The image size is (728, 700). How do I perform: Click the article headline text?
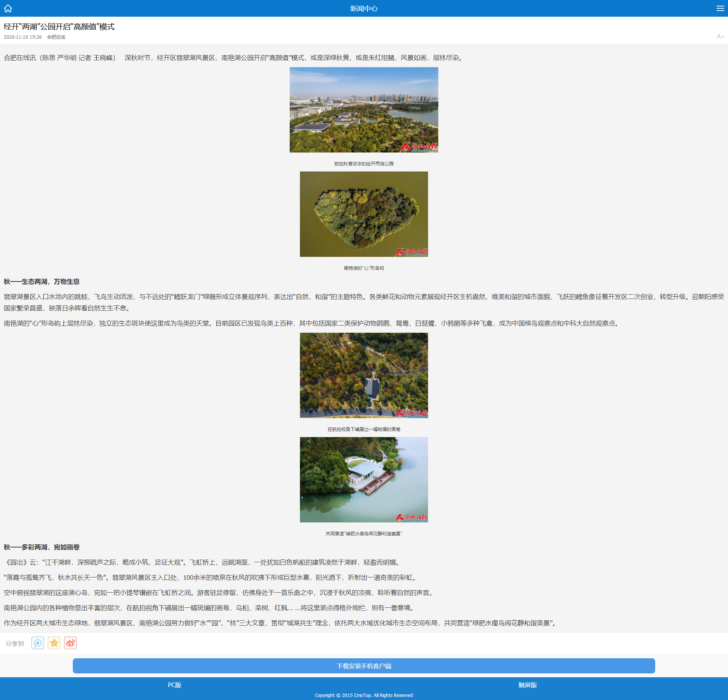point(59,27)
